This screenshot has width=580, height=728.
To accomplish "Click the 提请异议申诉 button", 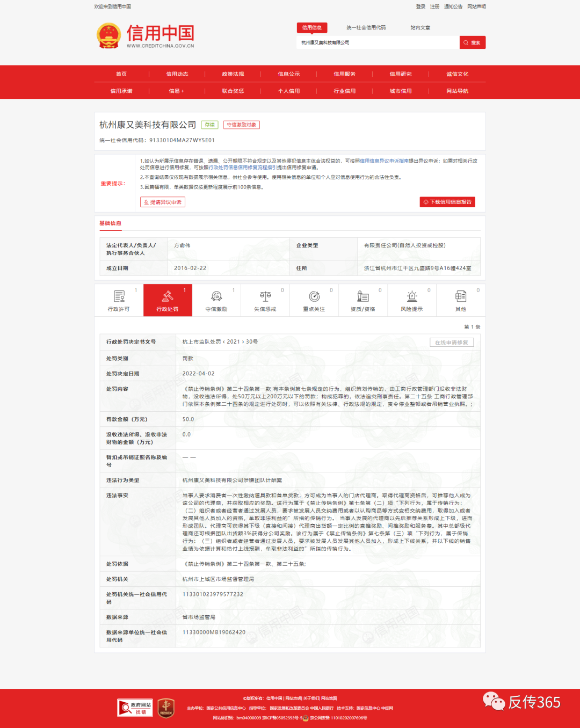I will (162, 202).
